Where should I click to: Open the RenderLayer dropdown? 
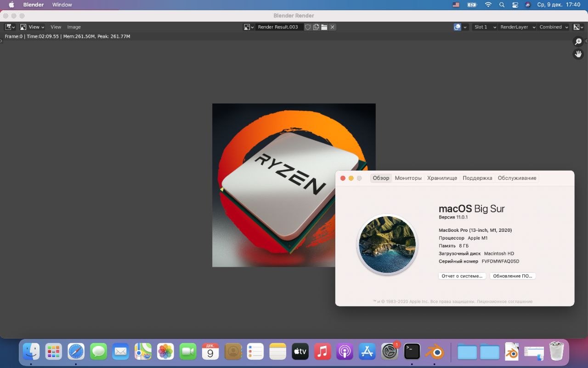517,27
